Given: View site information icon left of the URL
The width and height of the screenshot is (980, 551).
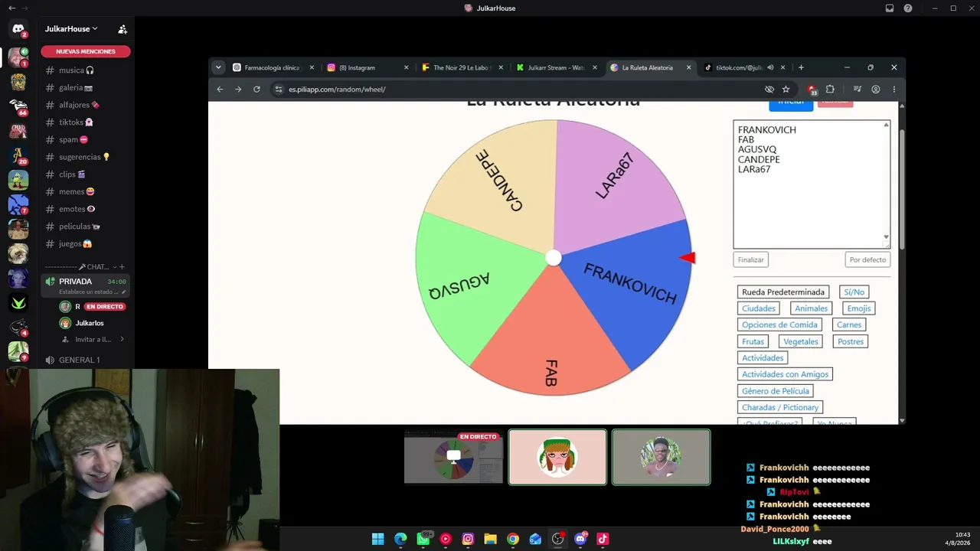Looking at the screenshot, I should point(279,90).
